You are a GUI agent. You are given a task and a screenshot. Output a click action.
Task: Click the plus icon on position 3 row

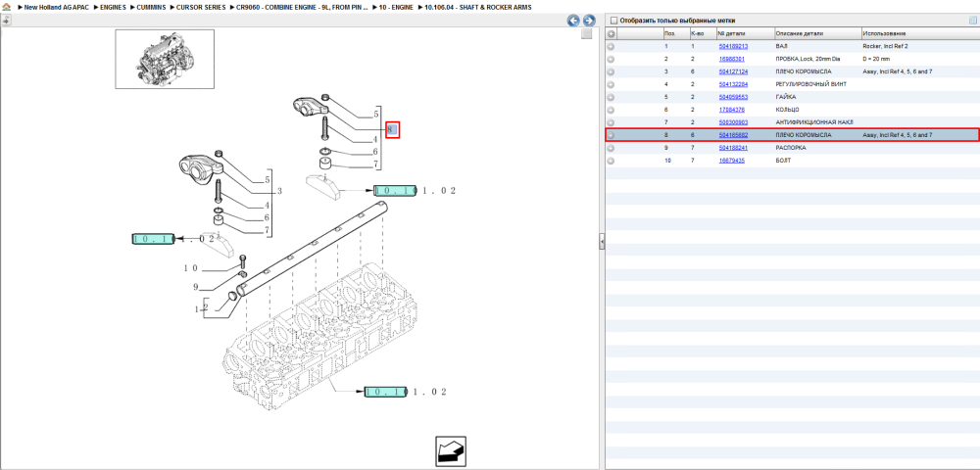click(612, 71)
